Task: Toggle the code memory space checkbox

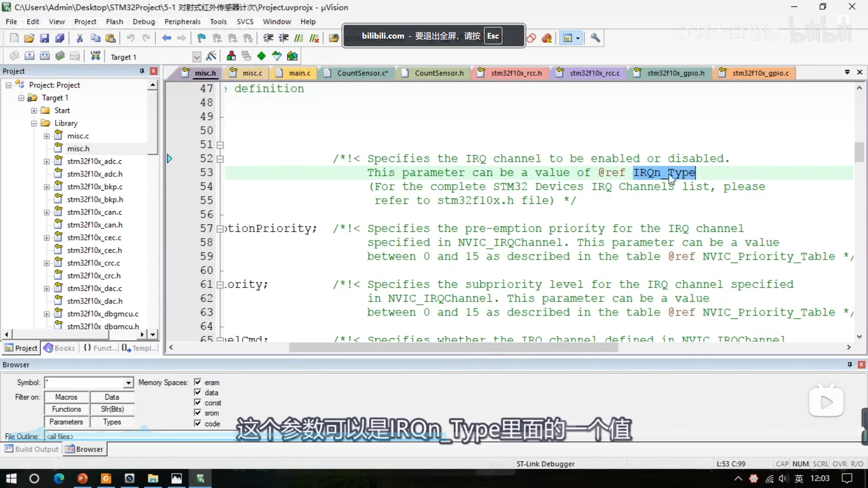Action: [x=198, y=423]
